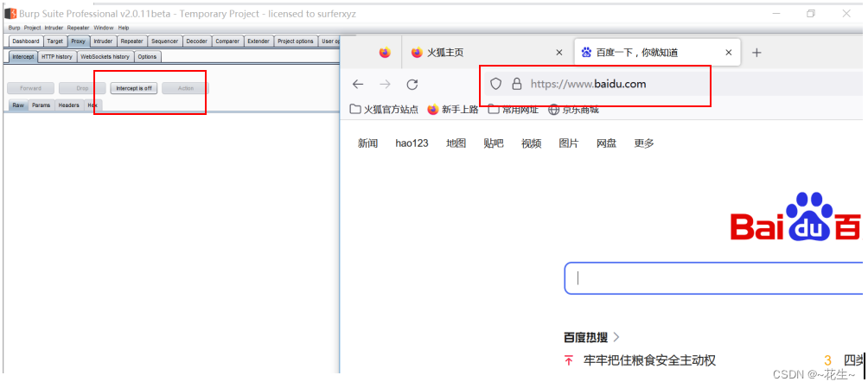Open the 图片 link

point(569,143)
